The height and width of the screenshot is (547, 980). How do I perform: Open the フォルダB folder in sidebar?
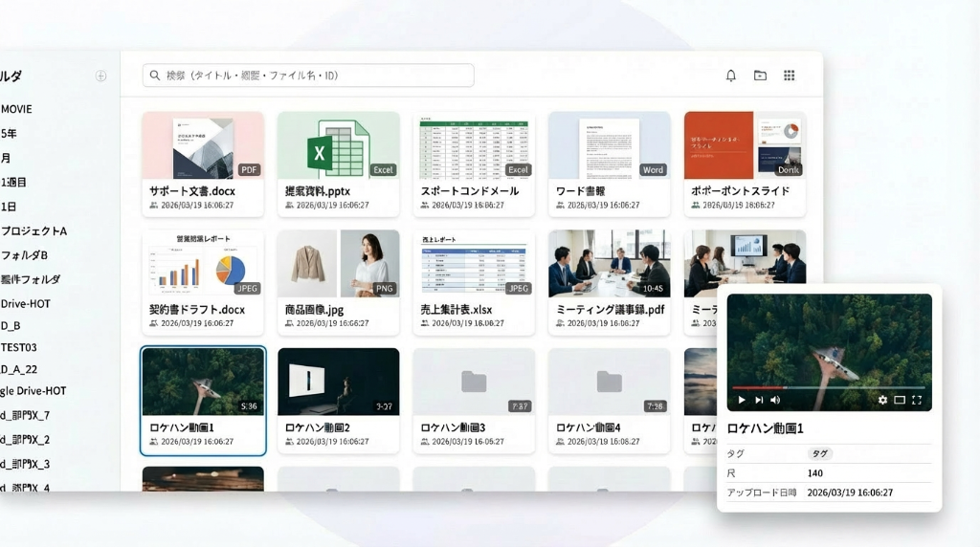24,255
